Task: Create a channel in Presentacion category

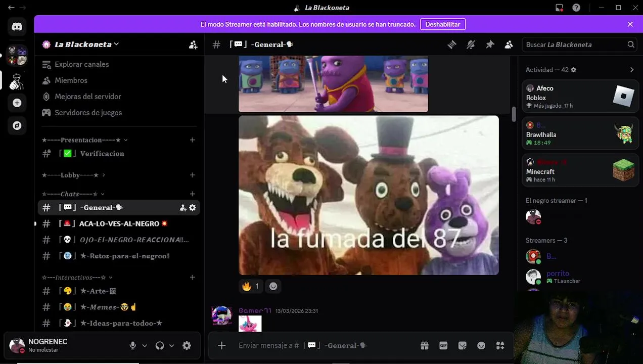Action: 192,140
